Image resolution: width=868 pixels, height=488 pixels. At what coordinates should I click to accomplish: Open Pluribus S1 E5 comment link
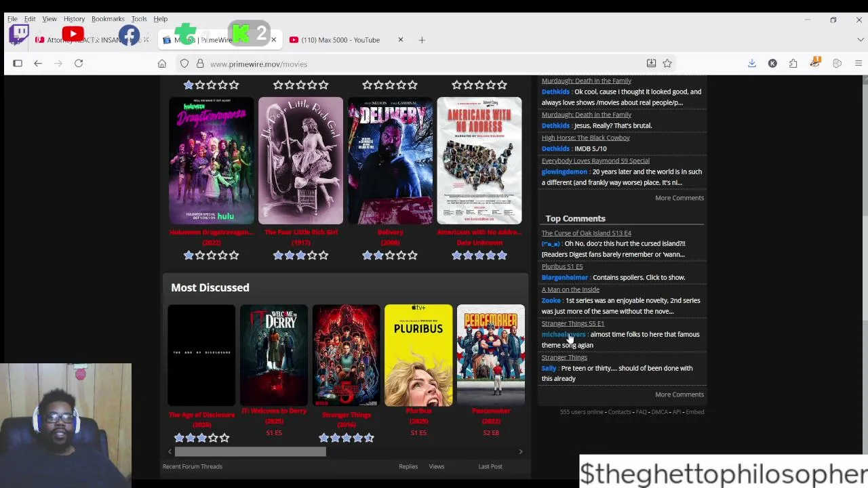tap(562, 266)
